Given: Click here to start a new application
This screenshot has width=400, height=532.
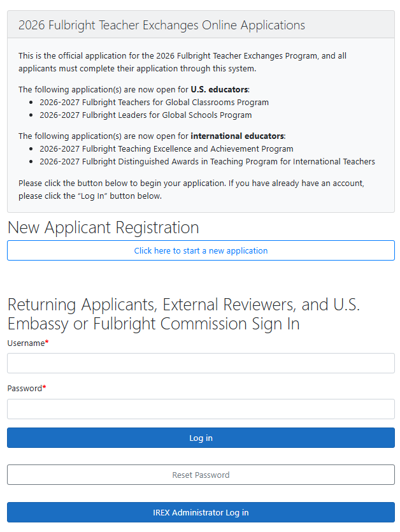Looking at the screenshot, I should (x=201, y=250).
